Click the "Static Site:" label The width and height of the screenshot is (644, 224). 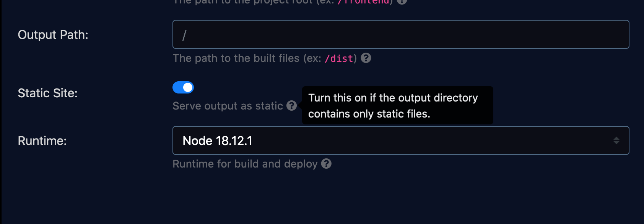(48, 93)
